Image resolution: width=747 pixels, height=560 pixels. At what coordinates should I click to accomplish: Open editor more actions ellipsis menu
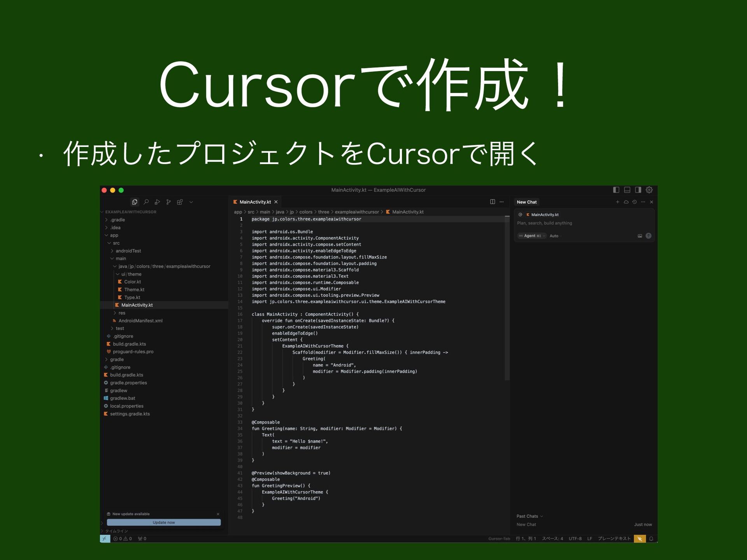point(502,202)
